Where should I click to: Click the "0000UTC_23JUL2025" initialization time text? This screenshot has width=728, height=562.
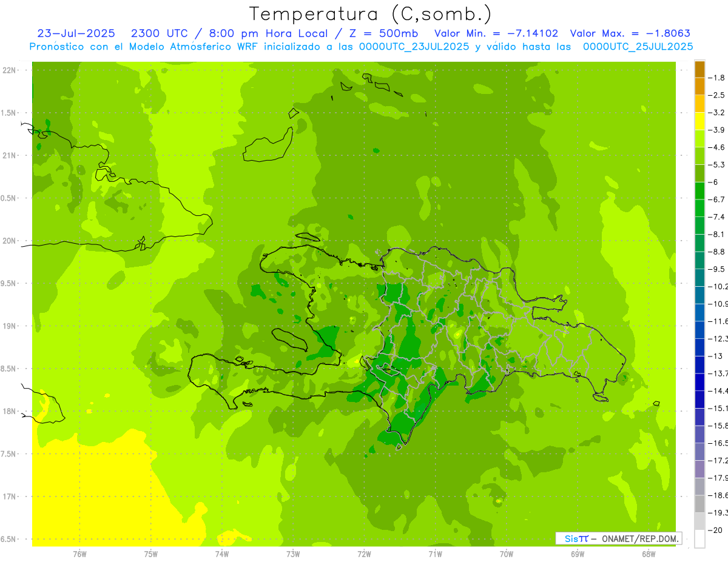(414, 46)
